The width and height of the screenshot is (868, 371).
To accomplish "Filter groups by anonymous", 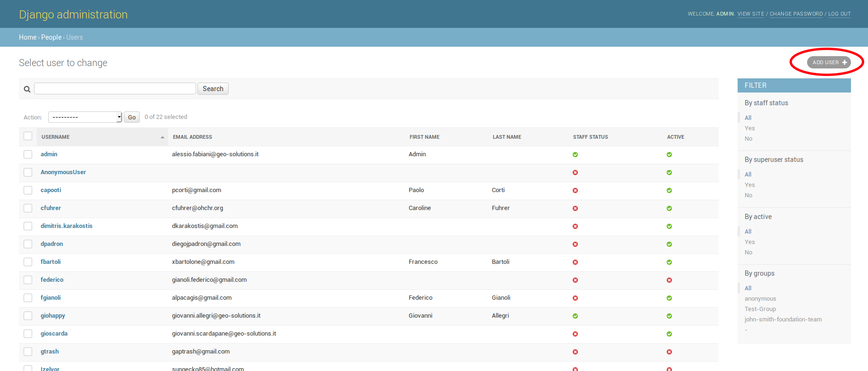I will click(x=760, y=299).
